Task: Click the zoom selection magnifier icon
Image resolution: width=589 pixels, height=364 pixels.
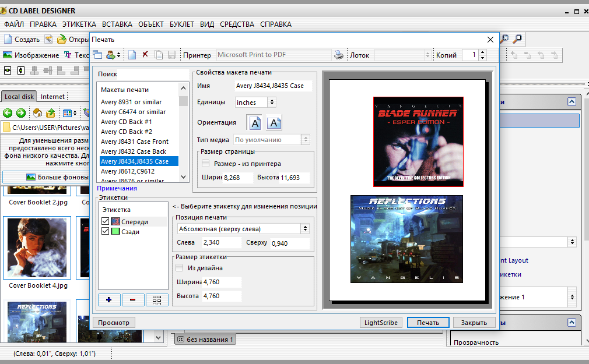Action: click(x=505, y=38)
